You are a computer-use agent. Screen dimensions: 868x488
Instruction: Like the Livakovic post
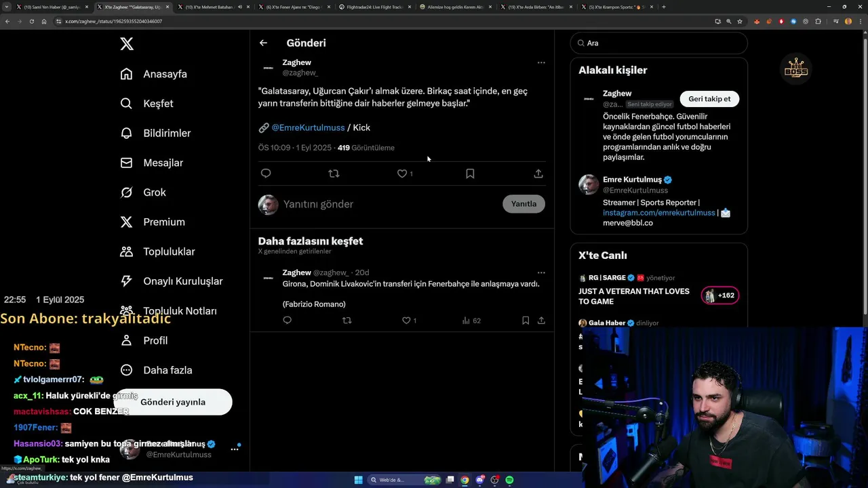coord(406,321)
